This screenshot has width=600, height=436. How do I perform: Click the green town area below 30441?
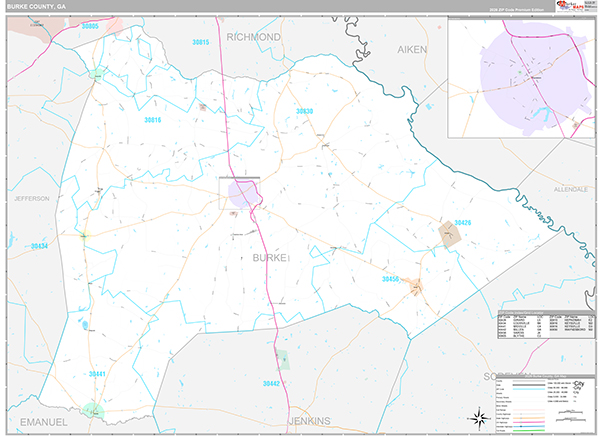pyautogui.click(x=93, y=410)
